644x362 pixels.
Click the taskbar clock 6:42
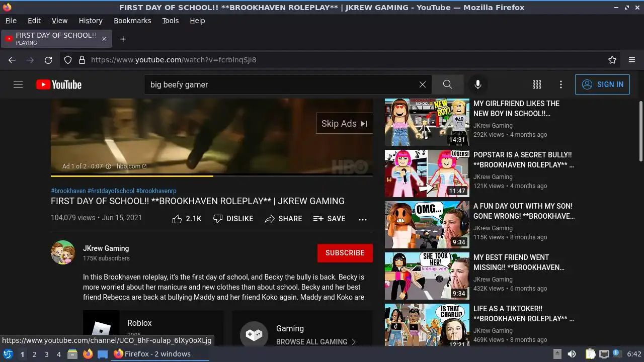(634, 354)
